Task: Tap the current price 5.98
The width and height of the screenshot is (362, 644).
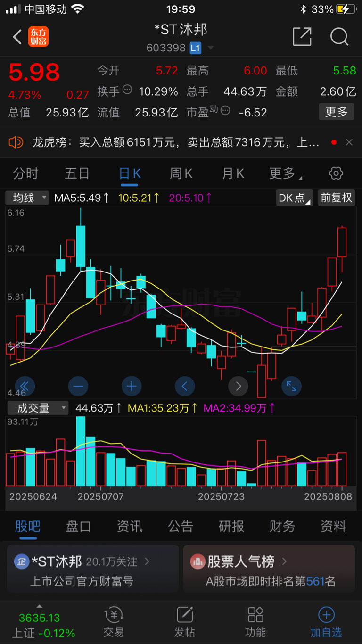Action: pos(34,72)
